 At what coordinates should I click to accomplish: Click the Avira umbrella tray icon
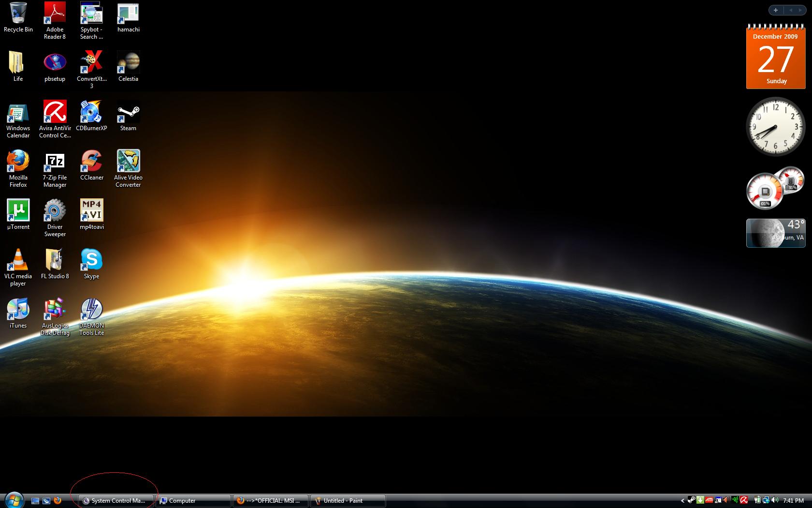744,501
